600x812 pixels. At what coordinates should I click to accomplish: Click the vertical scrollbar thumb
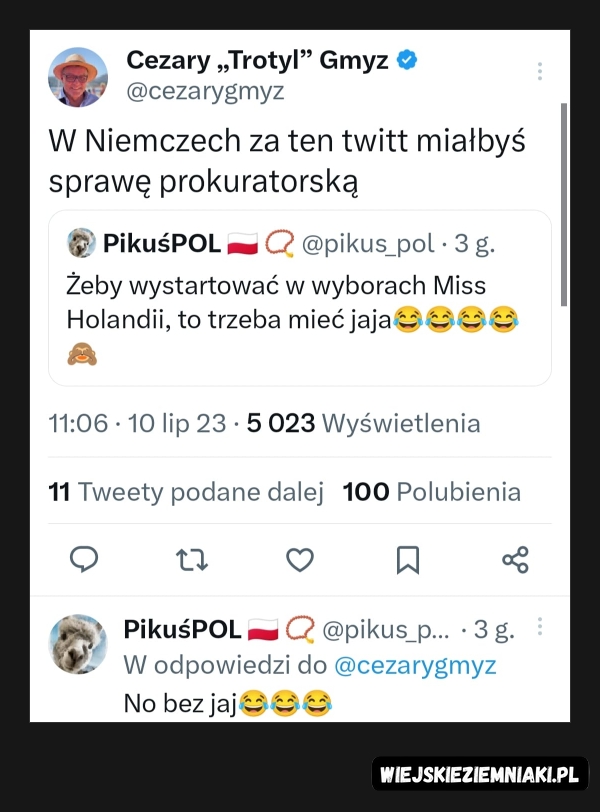(564, 205)
